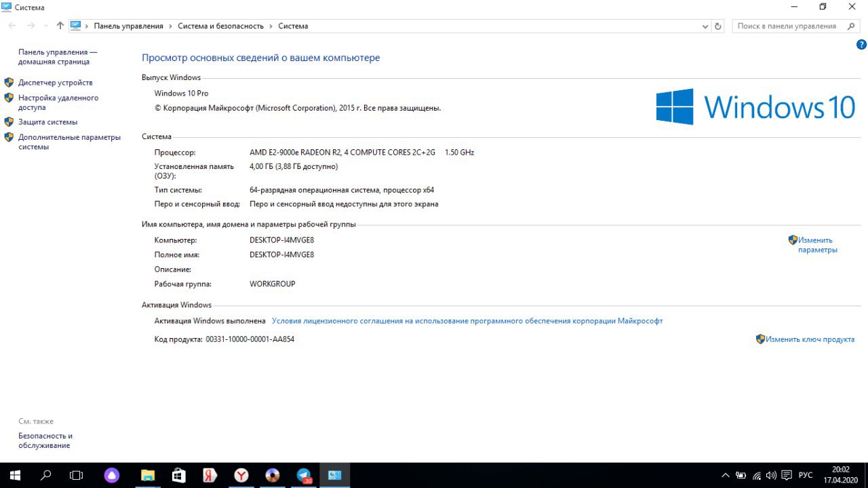This screenshot has height=488, width=868.
Task: Click Изменить параметры link
Action: (817, 245)
